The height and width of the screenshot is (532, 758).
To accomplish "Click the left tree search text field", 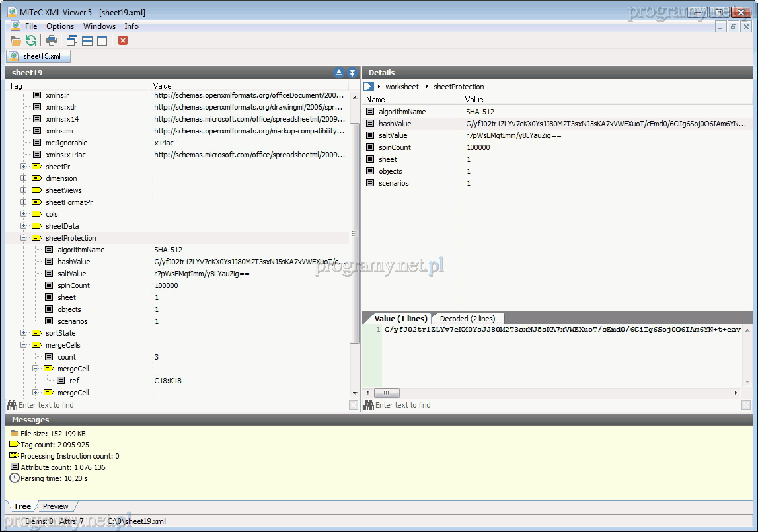I will pyautogui.click(x=178, y=405).
